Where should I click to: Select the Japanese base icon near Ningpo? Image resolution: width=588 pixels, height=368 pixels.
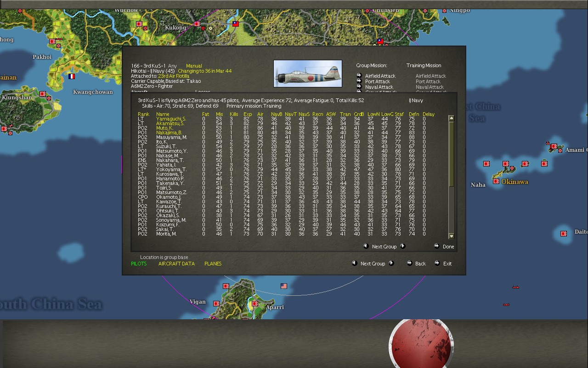tap(444, 10)
